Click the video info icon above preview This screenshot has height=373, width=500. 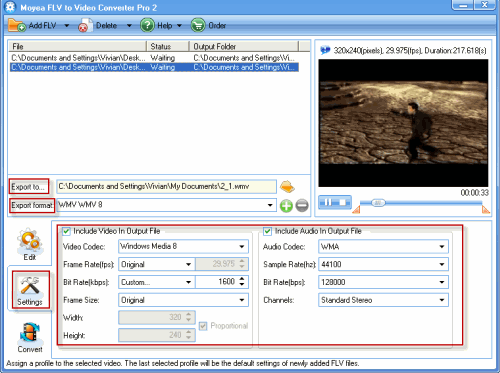tap(325, 50)
